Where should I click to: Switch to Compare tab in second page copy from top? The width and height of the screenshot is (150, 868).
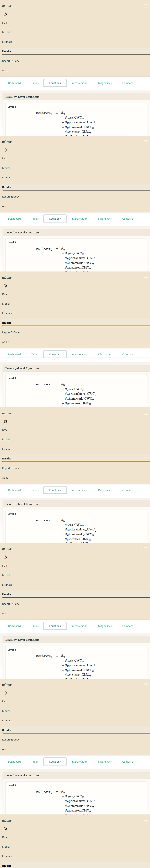(x=127, y=219)
